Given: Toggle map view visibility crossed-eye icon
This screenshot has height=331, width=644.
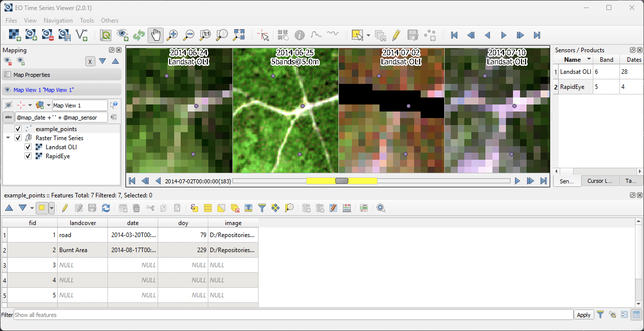Looking at the screenshot, I should pos(9,105).
